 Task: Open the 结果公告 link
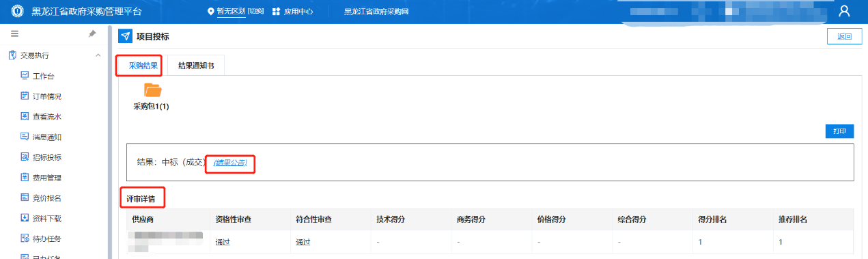point(230,163)
